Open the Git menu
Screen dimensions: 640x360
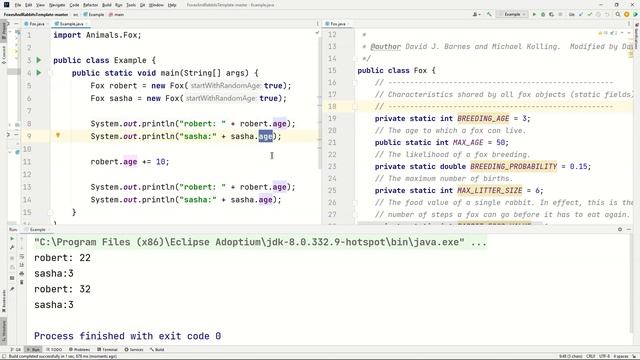tap(142, 5)
